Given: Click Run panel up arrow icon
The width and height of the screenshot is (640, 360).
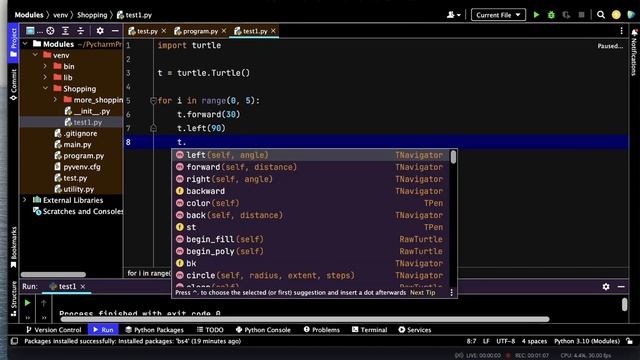Looking at the screenshot, I should point(44,303).
